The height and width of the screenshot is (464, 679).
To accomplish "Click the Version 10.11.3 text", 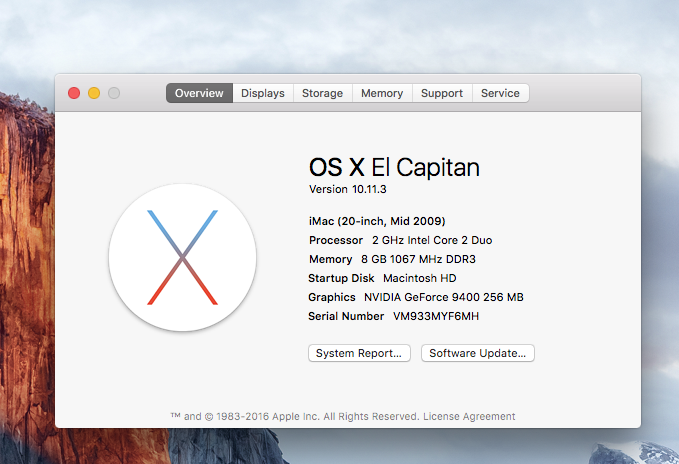I will 347,189.
